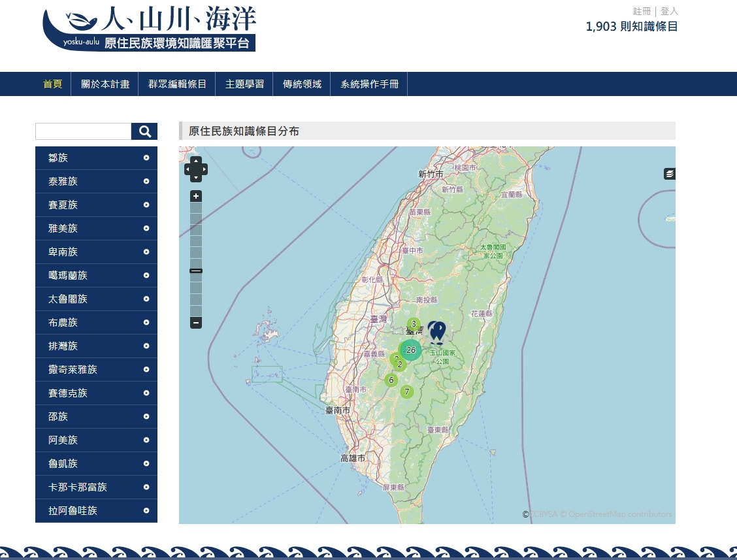Click the map zoom slider handle

coord(196,271)
